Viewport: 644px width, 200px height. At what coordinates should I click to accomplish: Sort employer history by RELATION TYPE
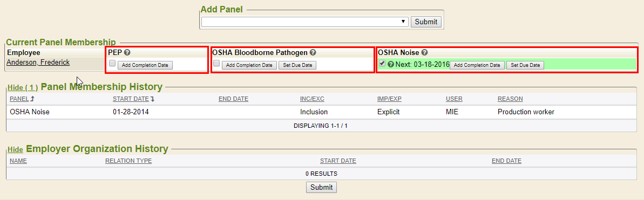128,161
